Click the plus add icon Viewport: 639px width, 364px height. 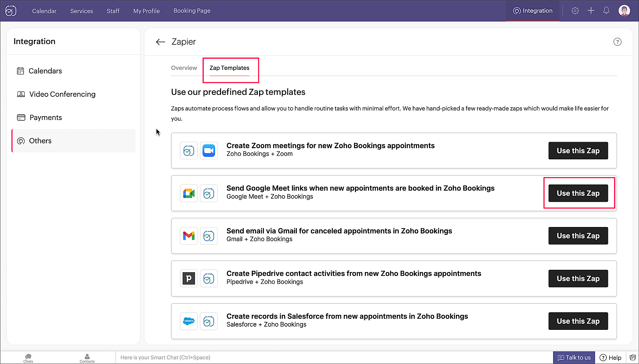[591, 11]
